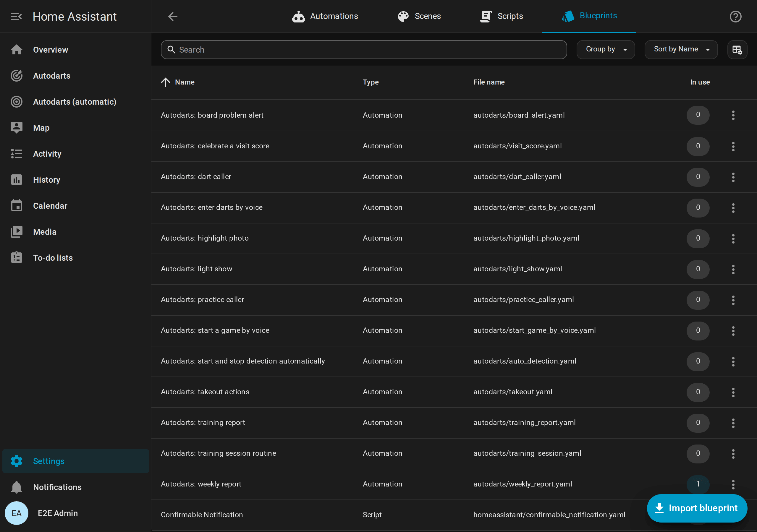
Task: Expand the Group by dropdown
Action: 606,50
